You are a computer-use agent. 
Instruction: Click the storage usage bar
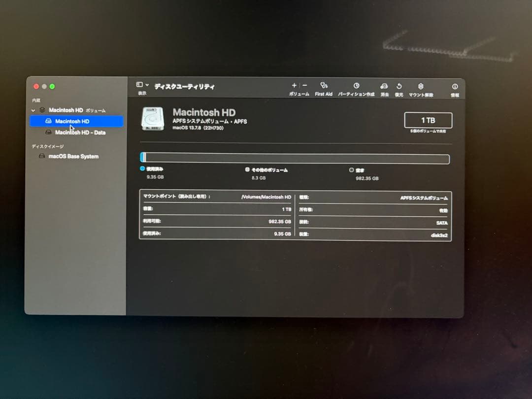pos(295,159)
